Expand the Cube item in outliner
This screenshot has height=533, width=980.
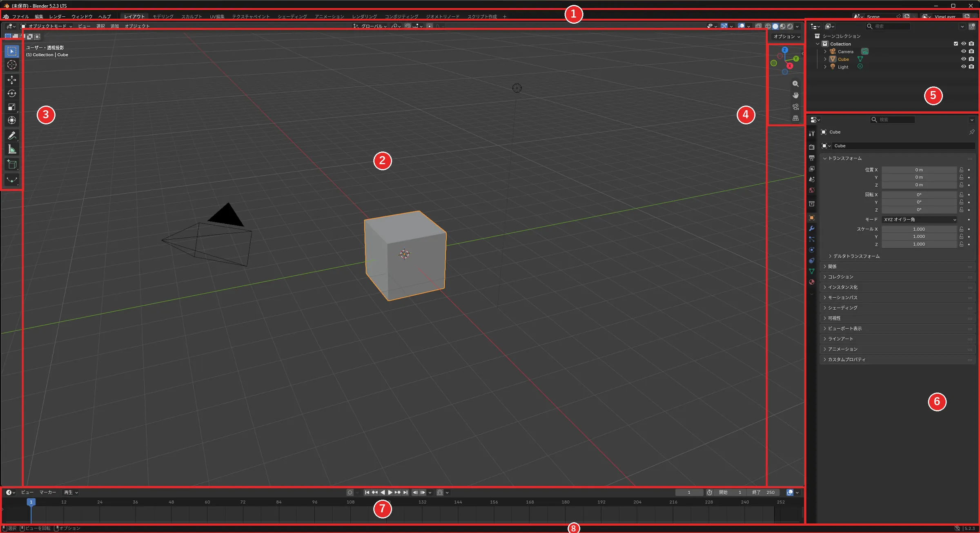click(x=825, y=59)
